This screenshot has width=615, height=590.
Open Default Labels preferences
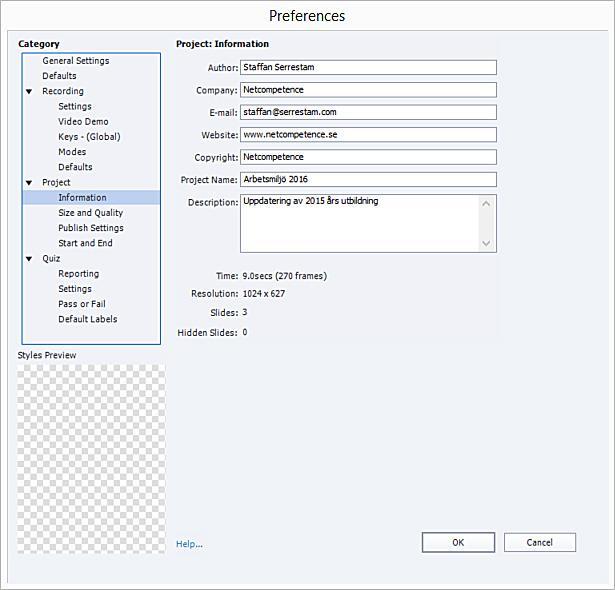(x=87, y=319)
